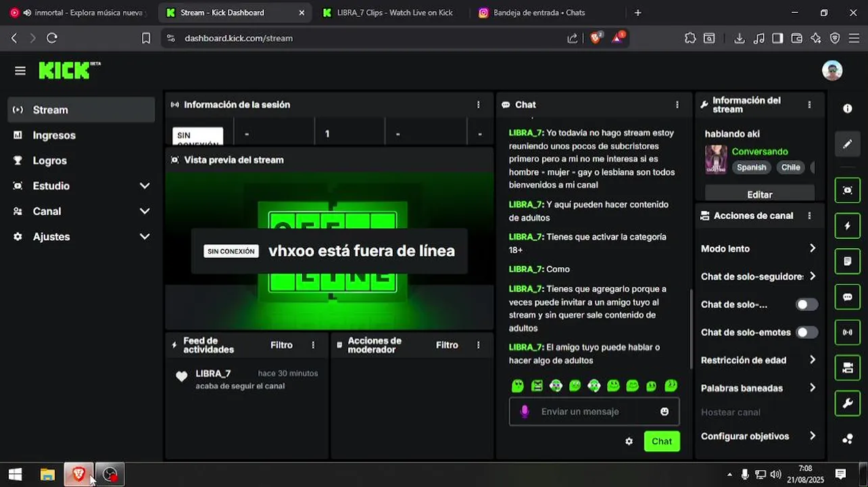
Task: Open Brave Leo AI sparkle icon
Action: [816, 39]
